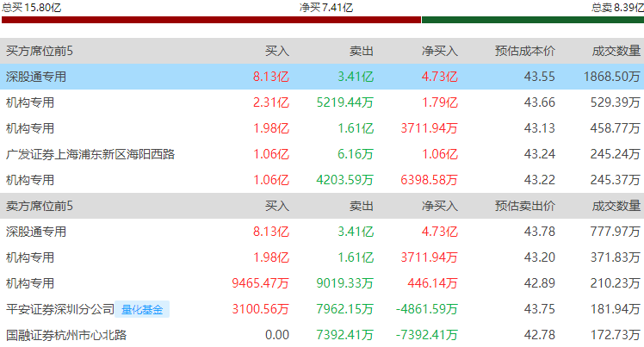Click the 458.77万 volume cell
This screenshot has height=347, width=644.
click(616, 128)
